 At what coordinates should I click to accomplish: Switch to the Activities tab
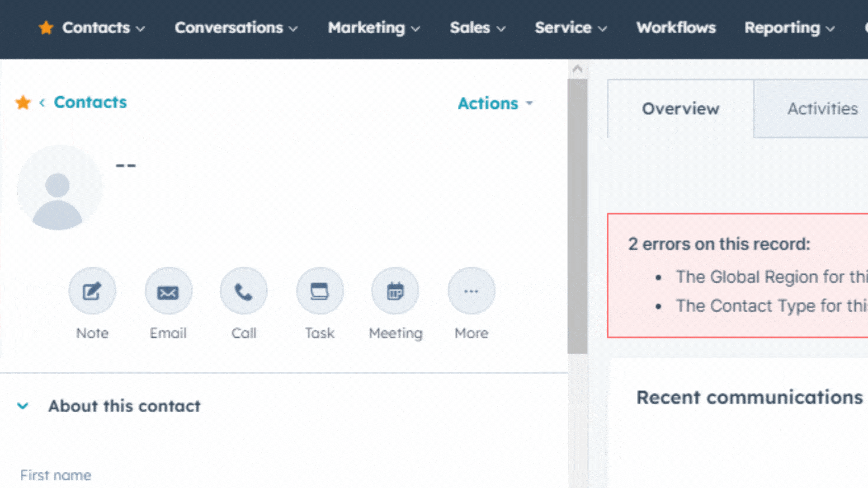822,109
